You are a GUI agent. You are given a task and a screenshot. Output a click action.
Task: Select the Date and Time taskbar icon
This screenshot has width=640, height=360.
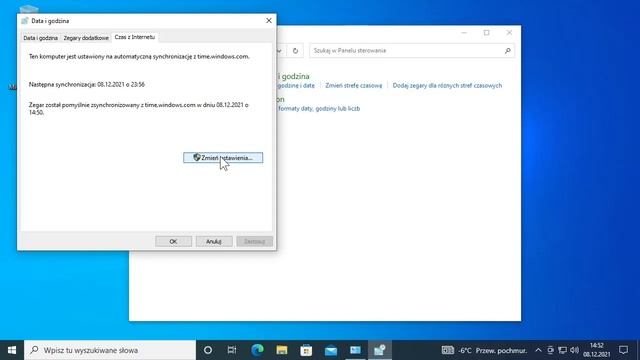pos(380,350)
